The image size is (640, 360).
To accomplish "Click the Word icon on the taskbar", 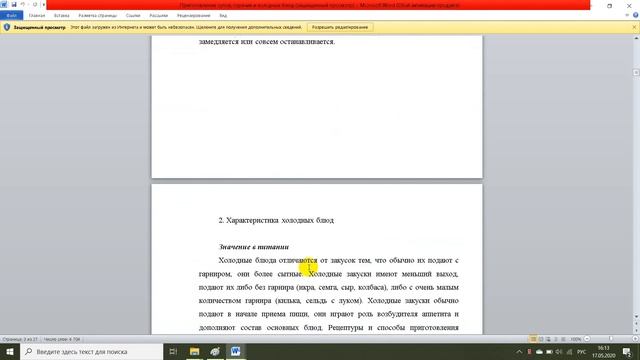I will (x=236, y=351).
